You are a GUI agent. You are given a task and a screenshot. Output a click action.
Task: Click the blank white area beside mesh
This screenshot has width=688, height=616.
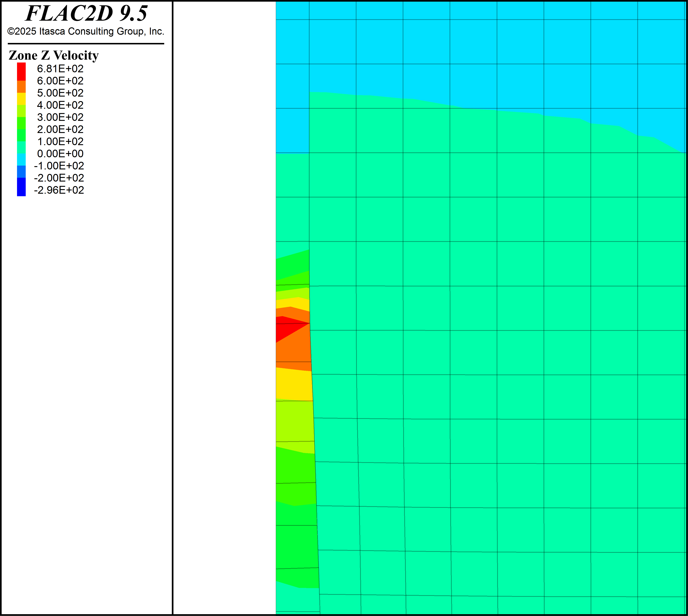[224, 305]
